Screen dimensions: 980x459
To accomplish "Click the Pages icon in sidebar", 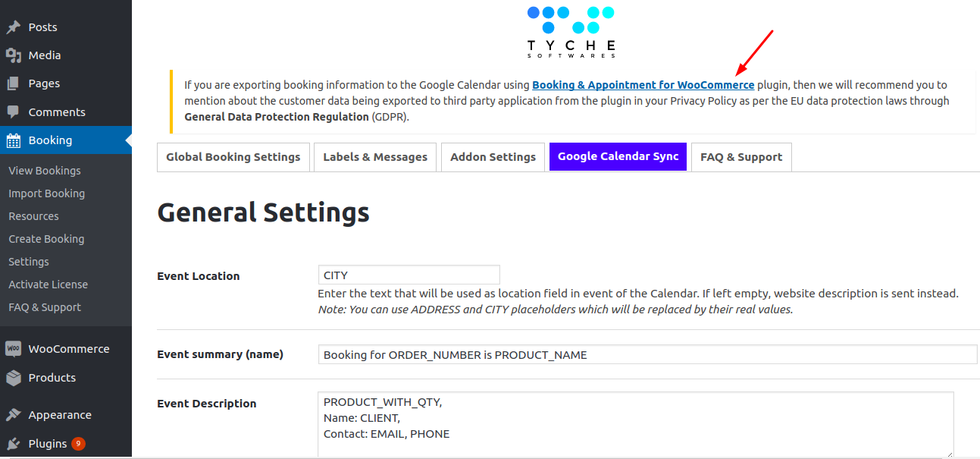I will (x=13, y=83).
